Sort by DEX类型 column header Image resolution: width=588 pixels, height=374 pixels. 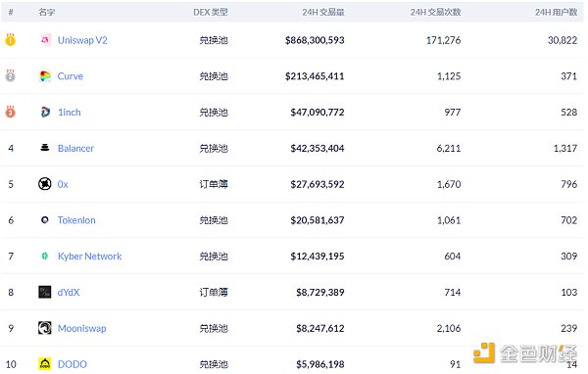click(x=211, y=12)
